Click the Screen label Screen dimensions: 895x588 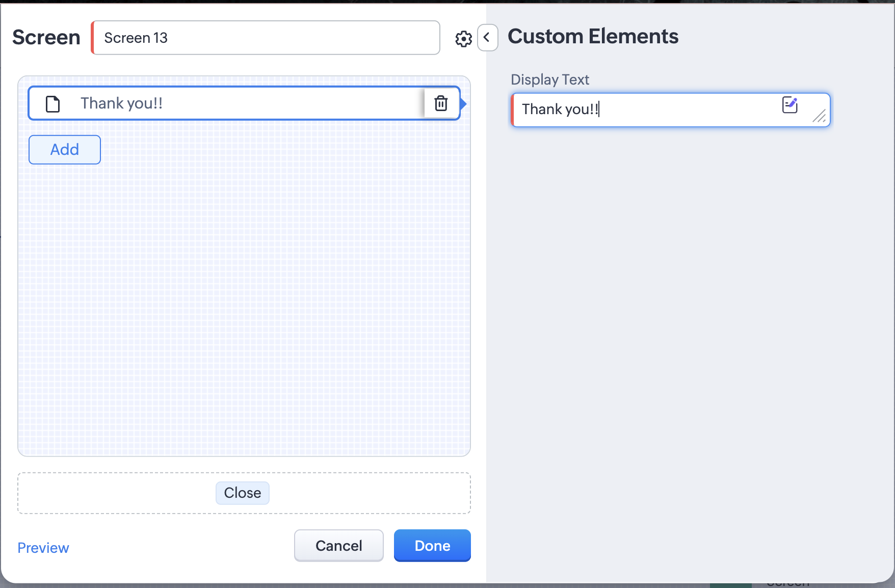coord(46,38)
